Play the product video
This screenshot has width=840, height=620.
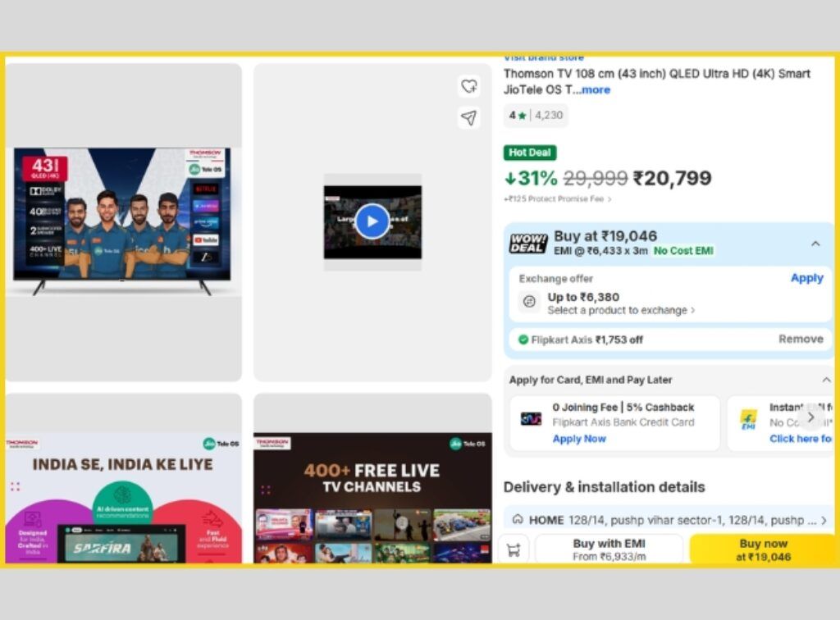point(372,221)
